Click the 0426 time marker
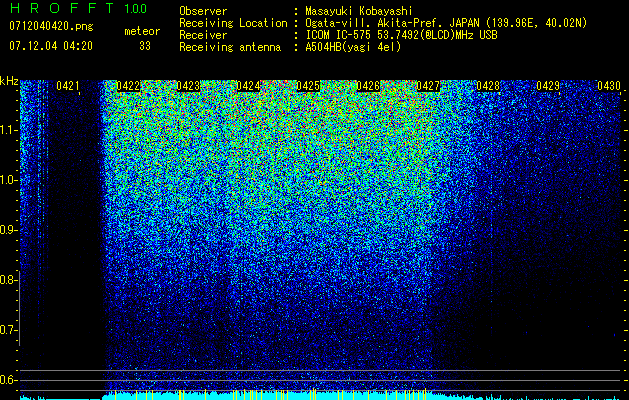 pyautogui.click(x=368, y=86)
